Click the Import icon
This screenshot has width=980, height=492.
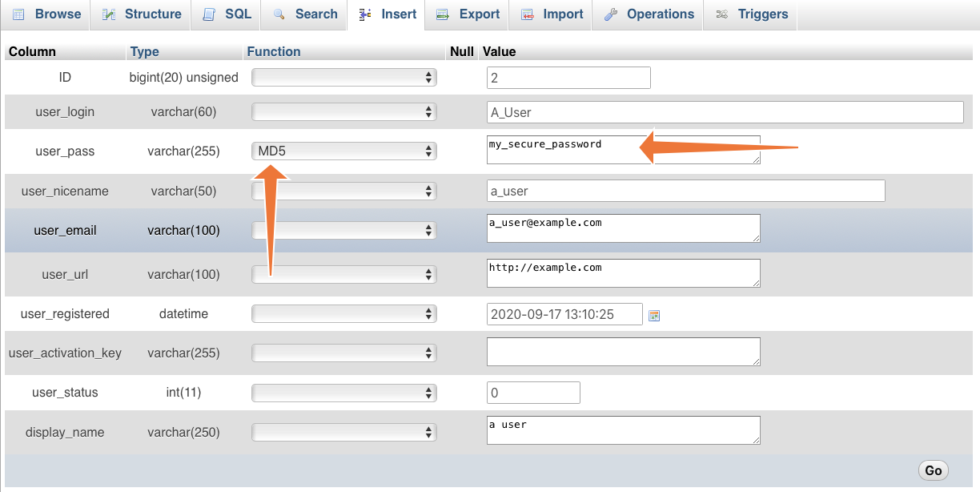[528, 14]
